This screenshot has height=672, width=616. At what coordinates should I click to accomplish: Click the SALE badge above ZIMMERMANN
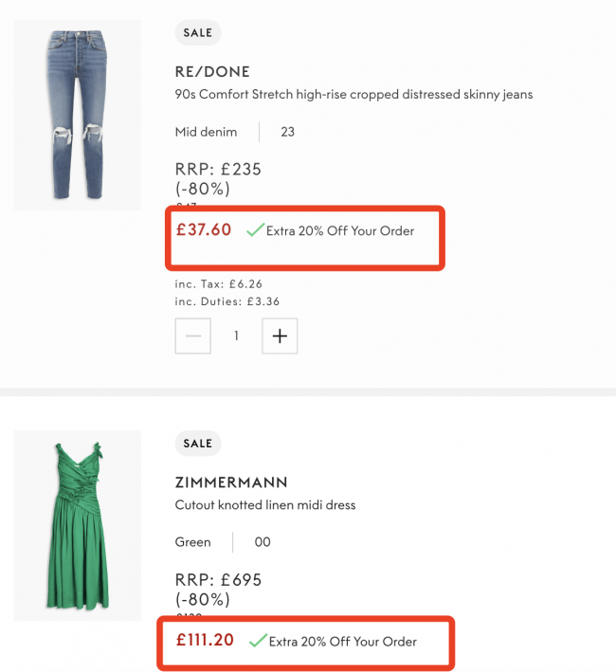[x=198, y=444]
